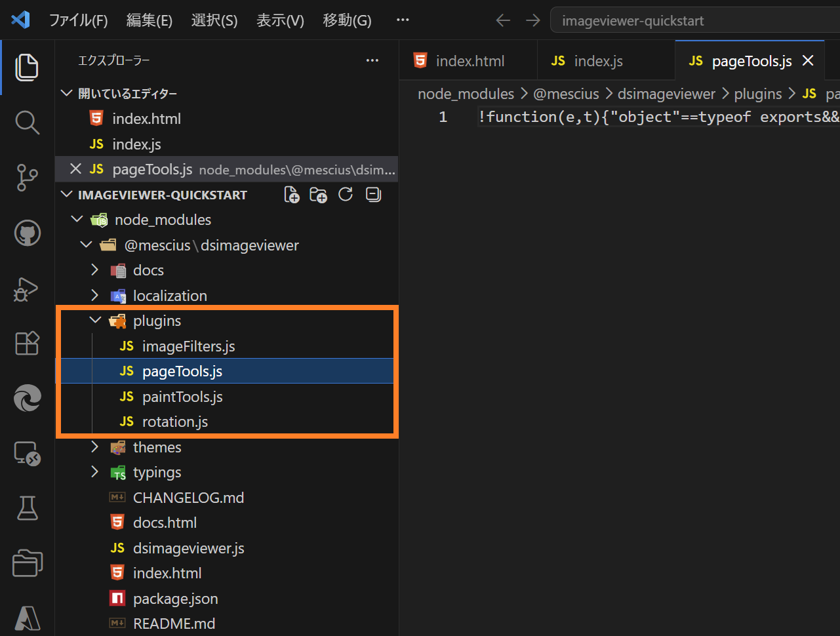This screenshot has height=636, width=840.
Task: Click the imageviewer-quickstart search box
Action: 694,20
